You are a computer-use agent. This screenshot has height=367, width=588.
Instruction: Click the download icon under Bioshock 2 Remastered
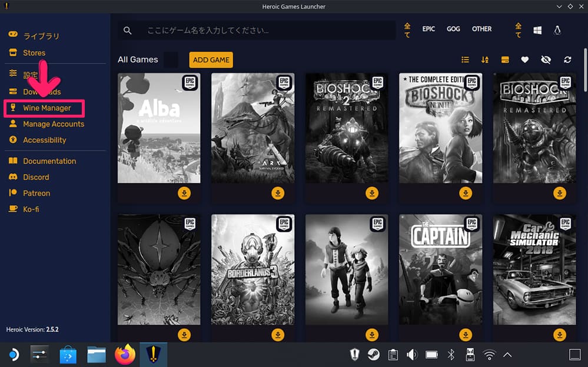372,193
